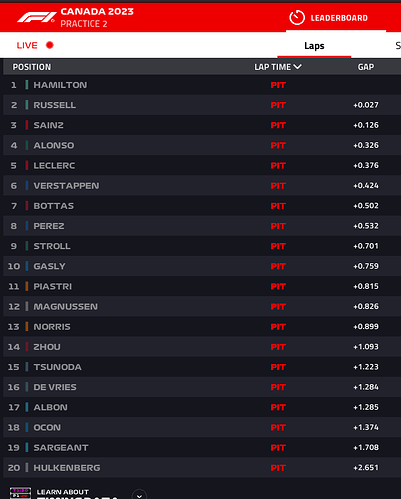The height and width of the screenshot is (499, 401).
Task: Sort by the LAP TIME dropdown arrow
Action: [298, 67]
